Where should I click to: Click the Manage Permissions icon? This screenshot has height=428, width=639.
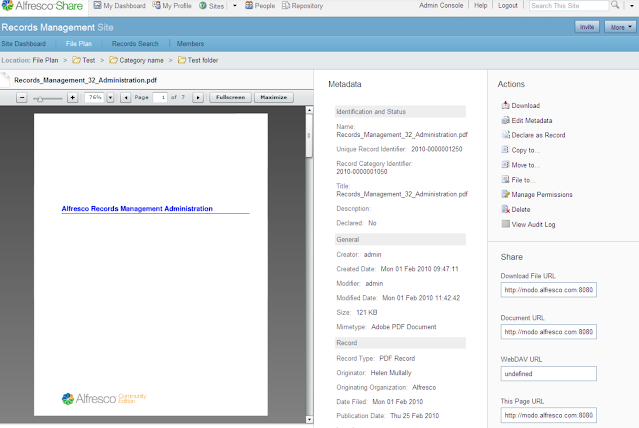(505, 194)
